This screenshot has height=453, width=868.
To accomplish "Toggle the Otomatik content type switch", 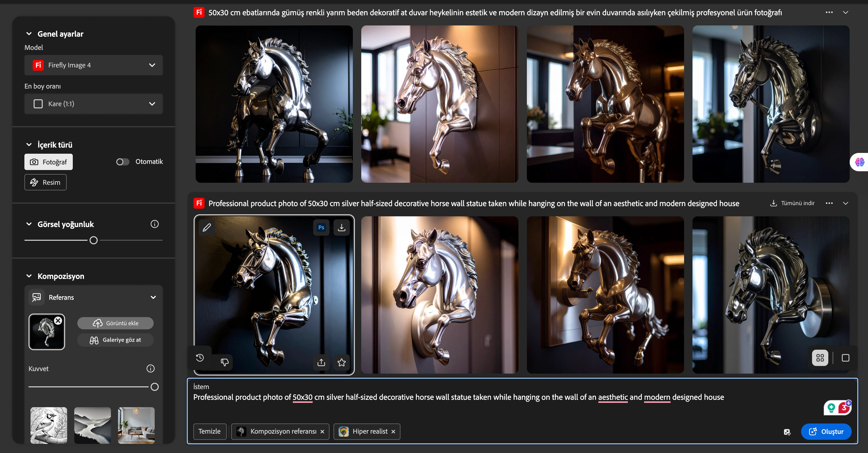I will [123, 162].
